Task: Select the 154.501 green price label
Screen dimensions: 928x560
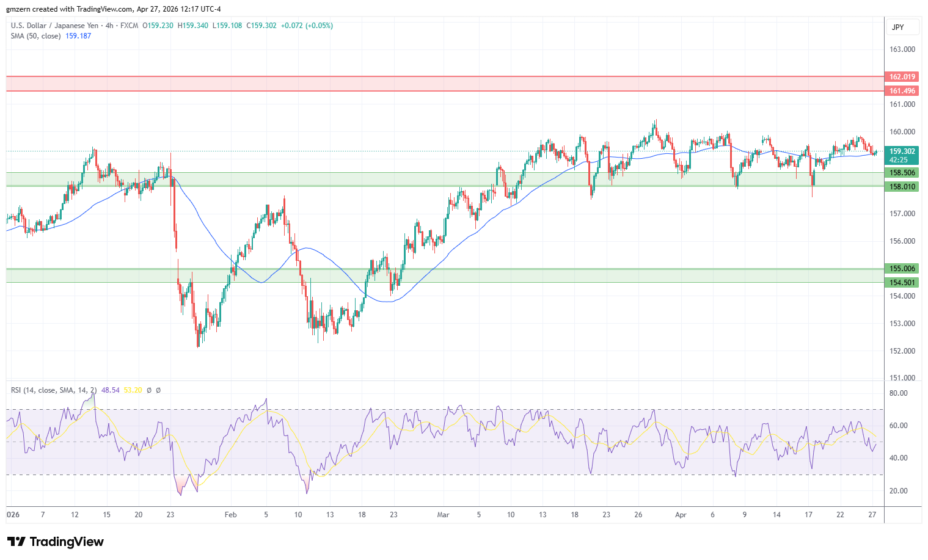Action: (x=902, y=283)
